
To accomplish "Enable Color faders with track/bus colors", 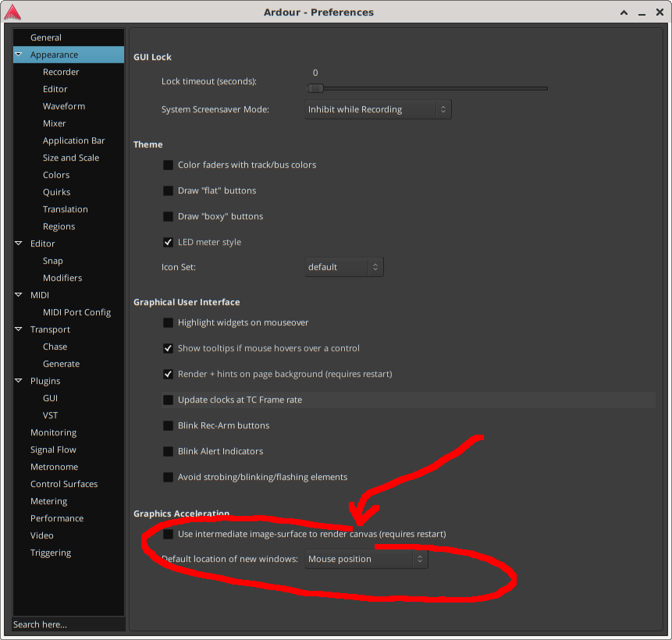I will pyautogui.click(x=168, y=165).
